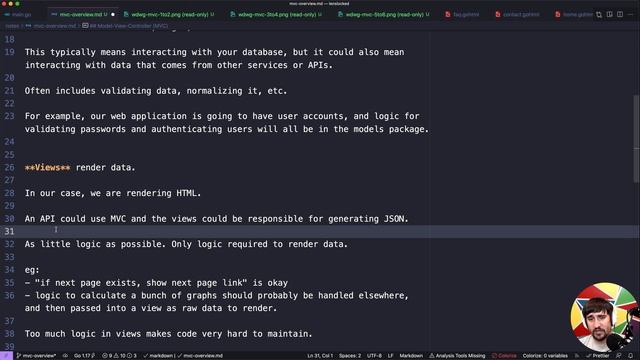This screenshot has height=360, width=640.
Task: Click the presenter webcam thumbnail
Action: (x=605, y=317)
